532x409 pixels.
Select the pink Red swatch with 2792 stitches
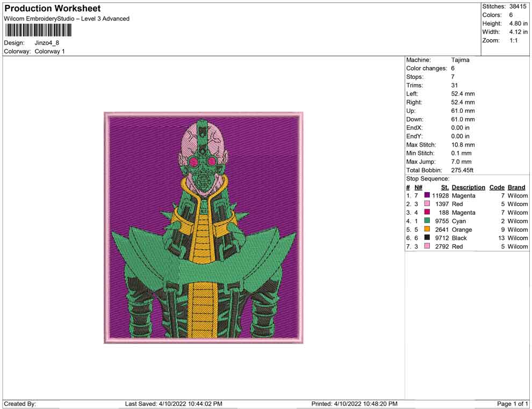pos(427,246)
